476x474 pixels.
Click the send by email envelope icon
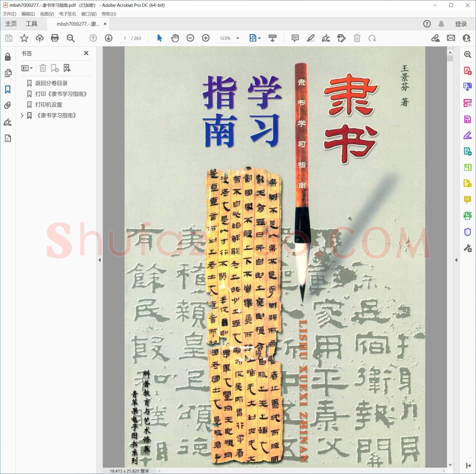coord(451,38)
